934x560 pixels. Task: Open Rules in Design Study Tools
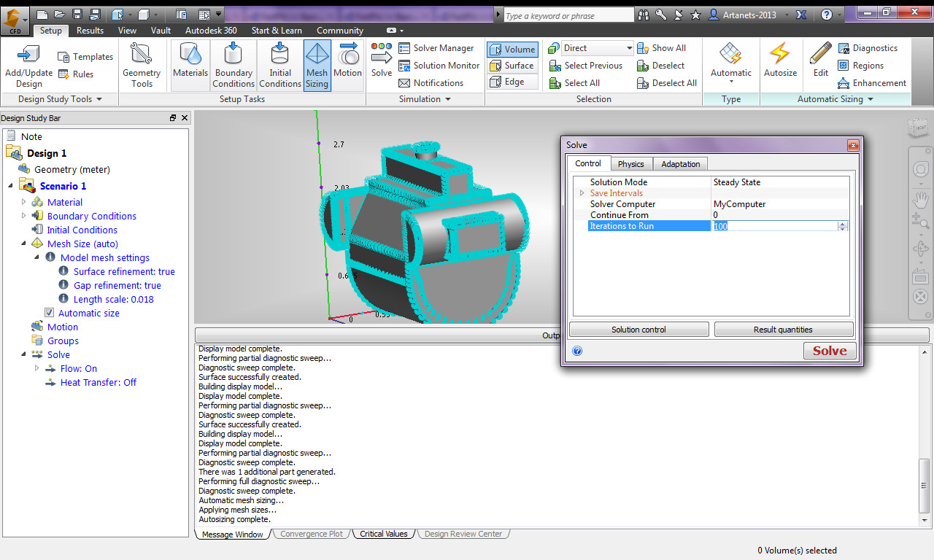[76, 74]
